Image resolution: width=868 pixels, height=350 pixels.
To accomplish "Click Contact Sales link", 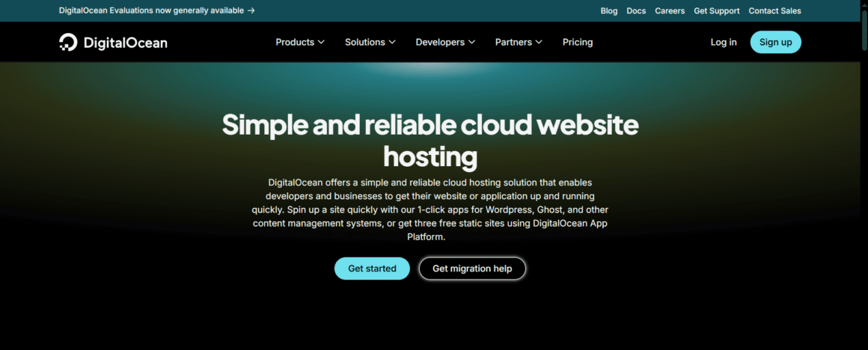I will click(x=774, y=10).
